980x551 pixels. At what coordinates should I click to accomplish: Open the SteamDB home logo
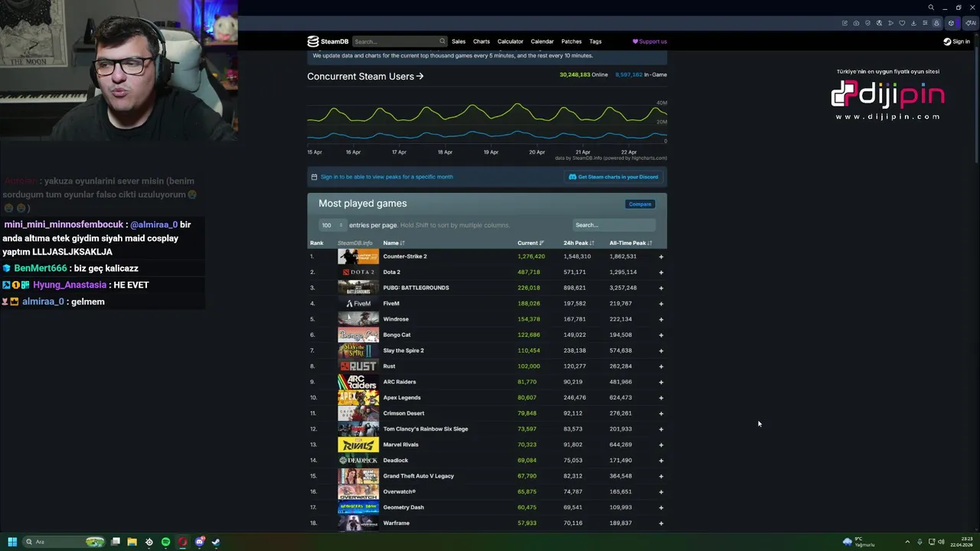(x=328, y=41)
